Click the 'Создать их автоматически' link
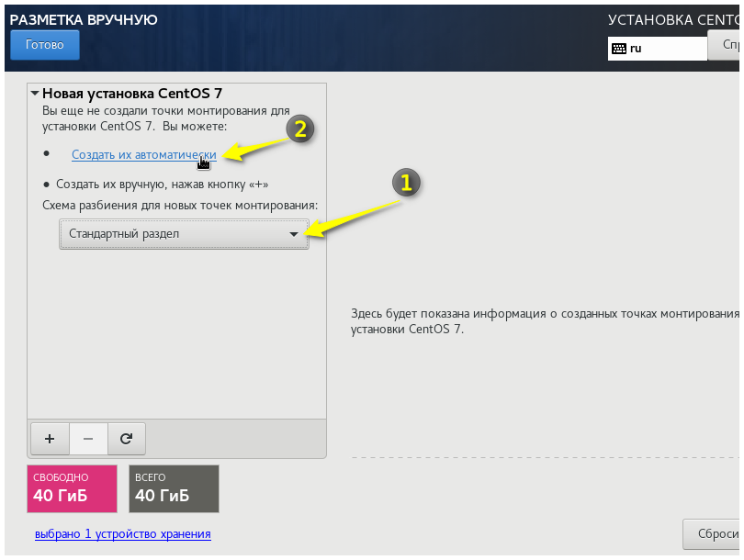744x560 pixels. click(x=144, y=154)
